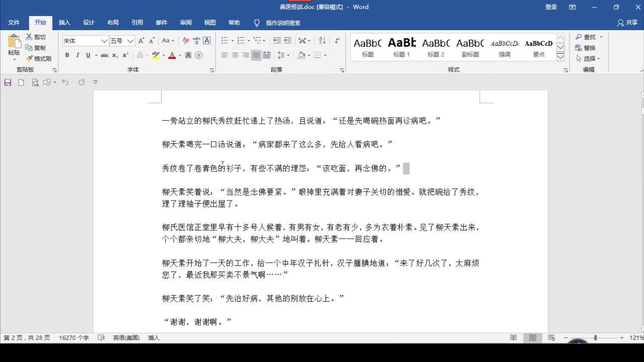The image size is (644, 362).
Task: Click the Text Highlight Color icon
Action: pos(155,55)
